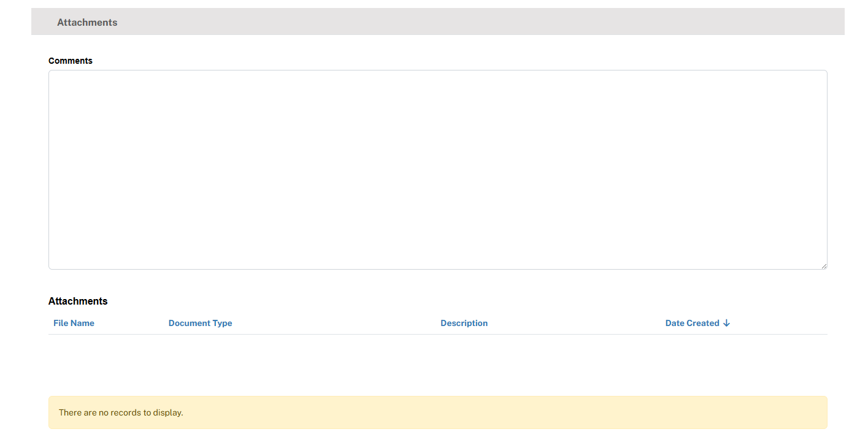This screenshot has width=868, height=448.
Task: Click the bottom edge of Comments box
Action: coord(437,269)
